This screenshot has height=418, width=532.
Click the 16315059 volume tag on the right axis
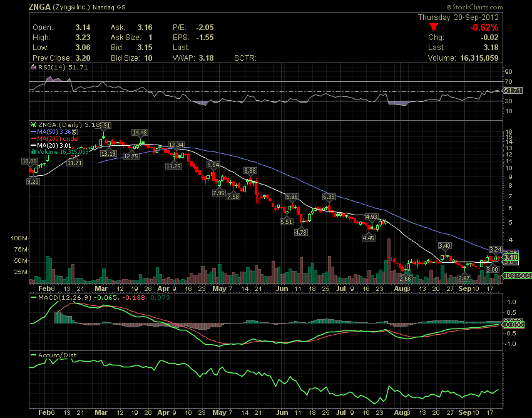point(518,275)
